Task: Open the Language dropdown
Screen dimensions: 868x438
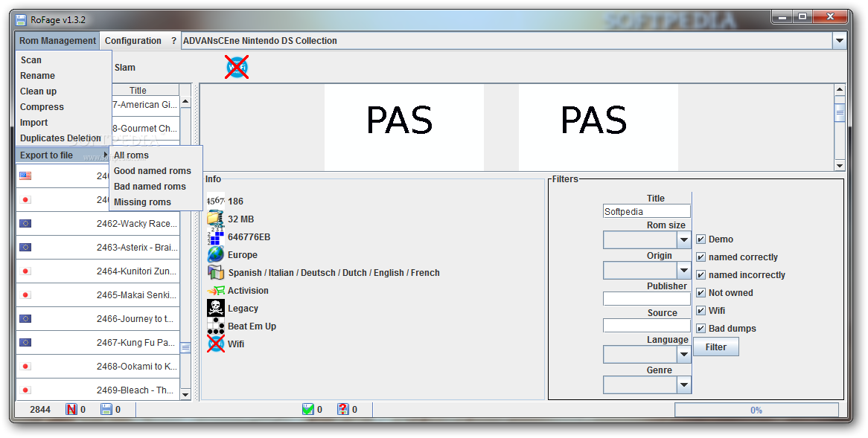Action: pos(683,355)
